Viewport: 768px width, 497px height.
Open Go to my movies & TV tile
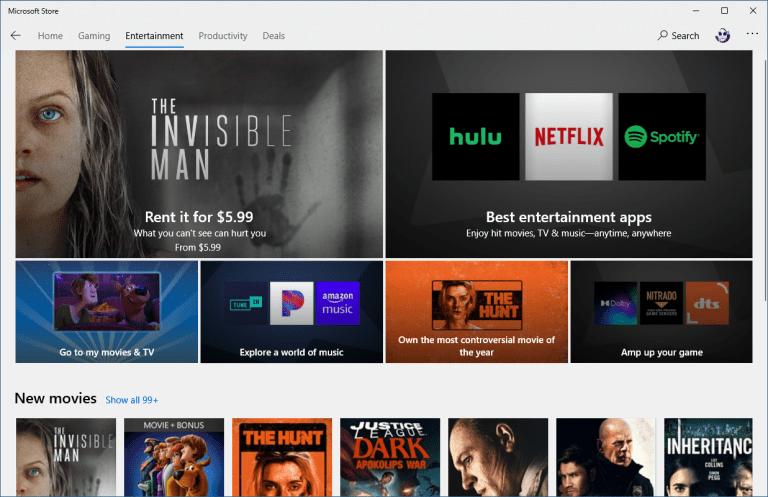click(107, 311)
